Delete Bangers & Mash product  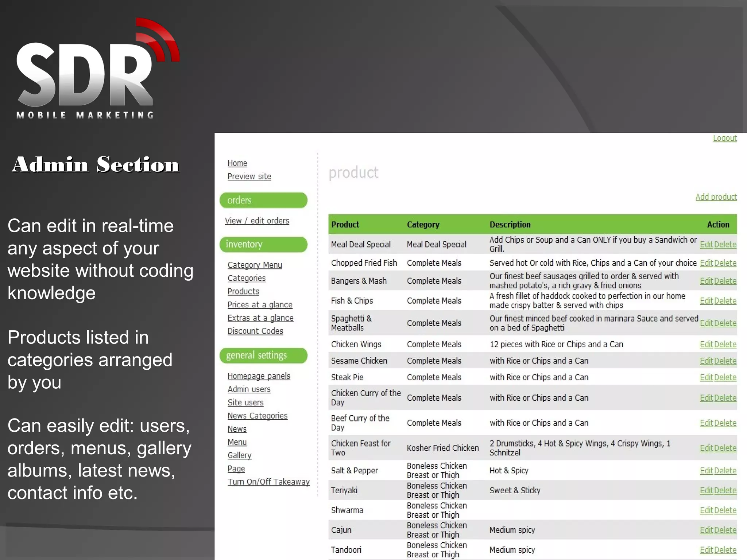click(x=725, y=281)
